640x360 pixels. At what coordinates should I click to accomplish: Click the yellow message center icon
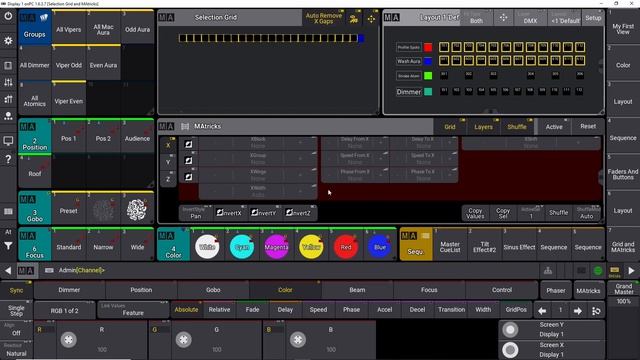click(x=615, y=271)
